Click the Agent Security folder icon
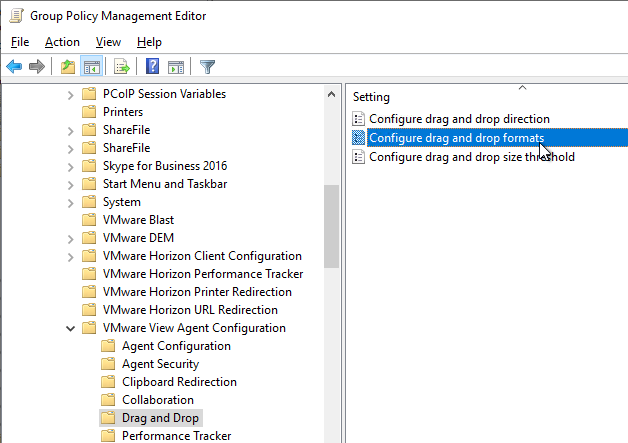This screenshot has width=628, height=443. tap(108, 364)
